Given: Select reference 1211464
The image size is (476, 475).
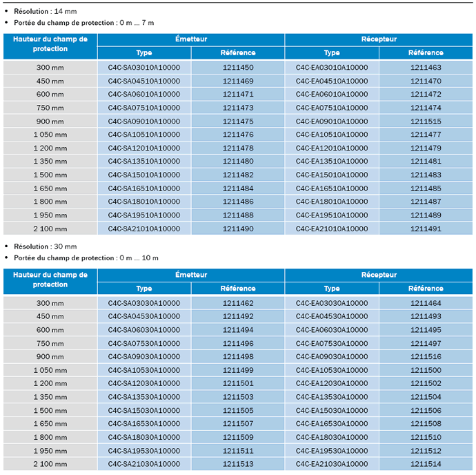Looking at the screenshot, I should (x=426, y=303).
